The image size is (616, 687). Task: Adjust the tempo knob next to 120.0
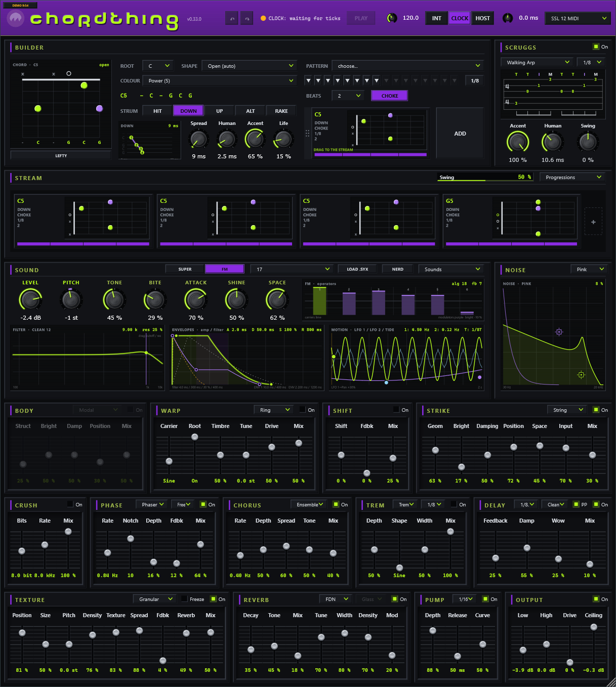[392, 18]
